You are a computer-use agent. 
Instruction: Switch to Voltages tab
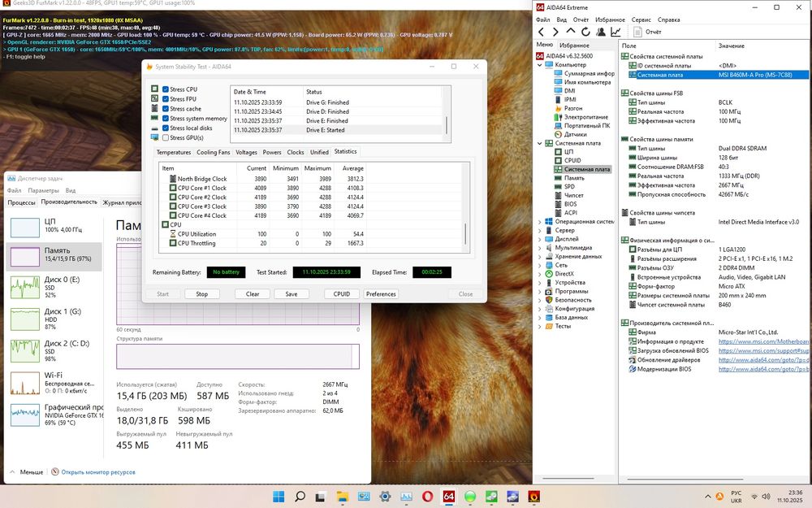(246, 153)
